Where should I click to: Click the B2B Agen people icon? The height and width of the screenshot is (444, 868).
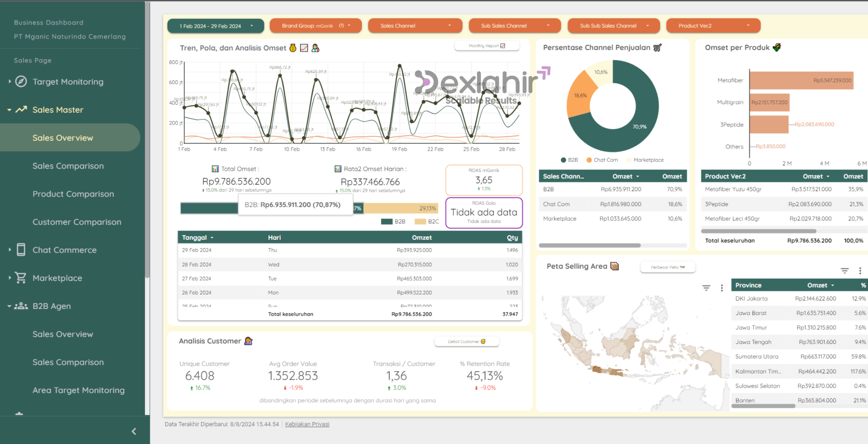[21, 306]
